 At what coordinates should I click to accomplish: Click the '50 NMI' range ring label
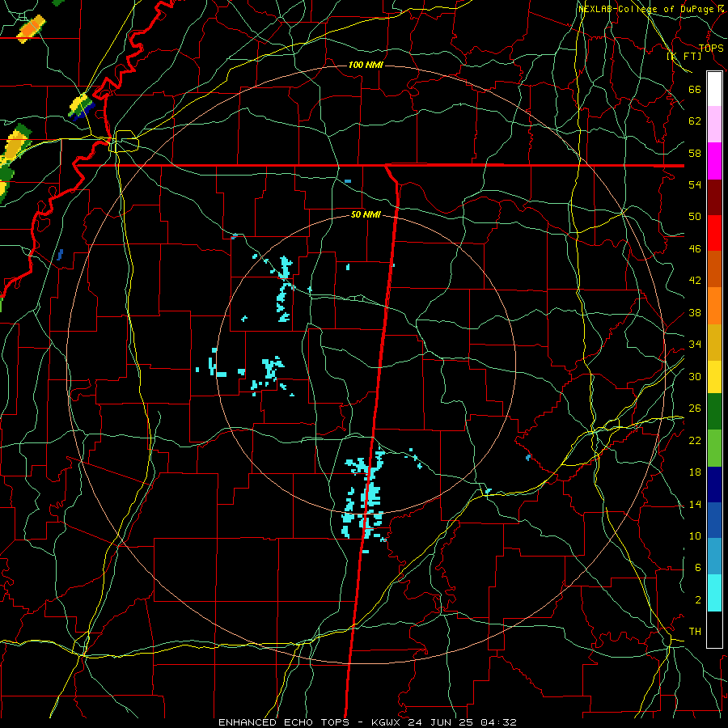366,214
